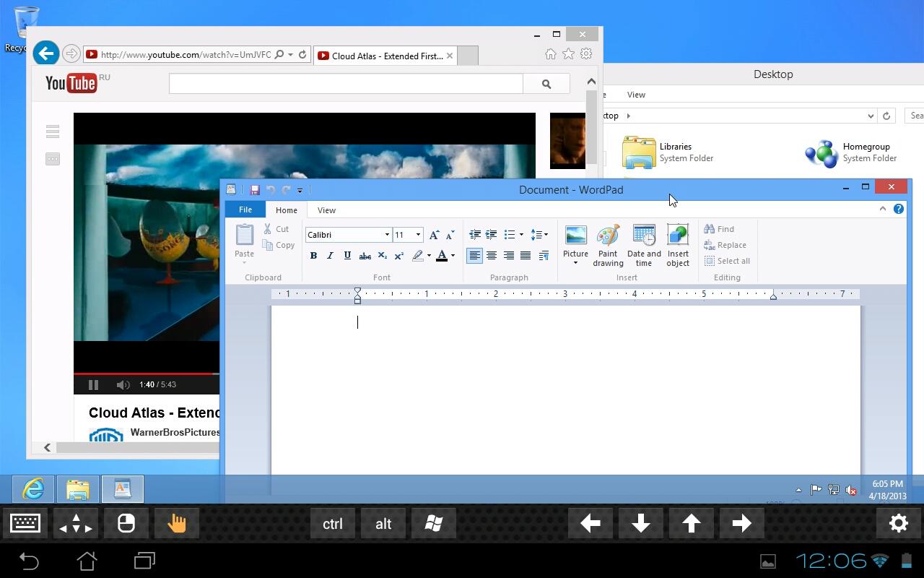The width and height of the screenshot is (924, 578).
Task: Increase indent in Paragraph group
Action: (492, 235)
